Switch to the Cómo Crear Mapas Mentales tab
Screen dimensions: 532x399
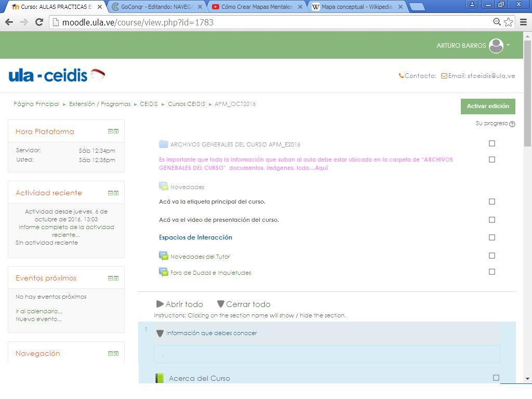[x=257, y=7]
